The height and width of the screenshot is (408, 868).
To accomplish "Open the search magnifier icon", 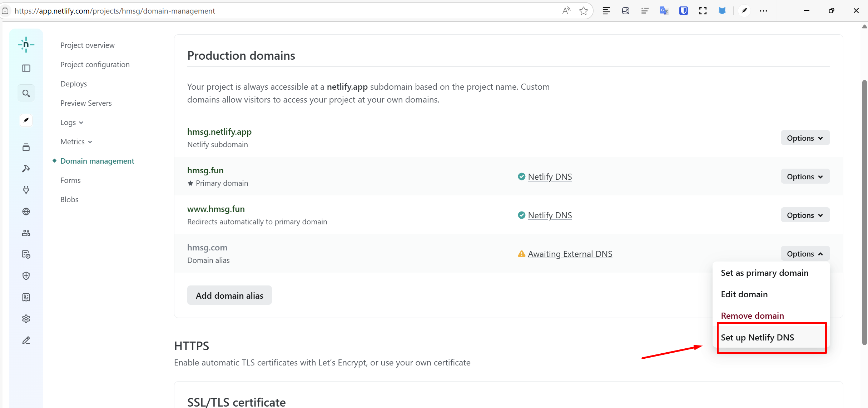I will 26,93.
